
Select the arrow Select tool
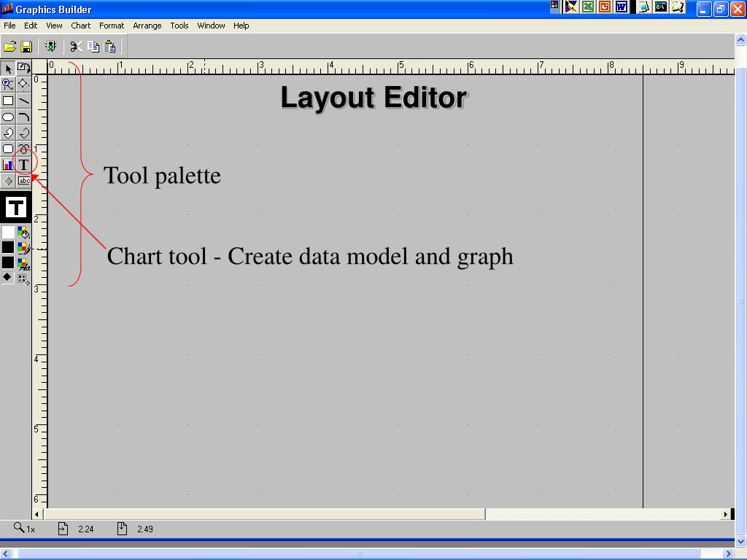[7, 69]
